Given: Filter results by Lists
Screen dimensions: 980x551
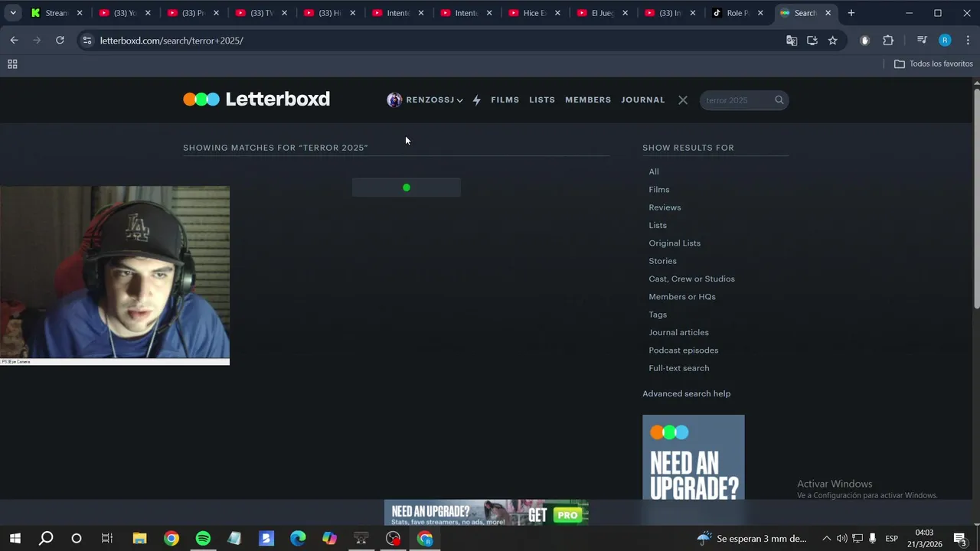Looking at the screenshot, I should (658, 225).
